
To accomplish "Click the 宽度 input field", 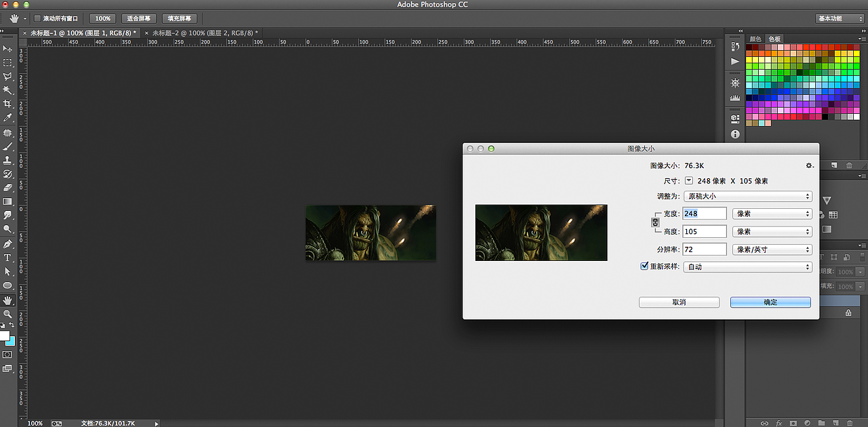I will tap(705, 213).
